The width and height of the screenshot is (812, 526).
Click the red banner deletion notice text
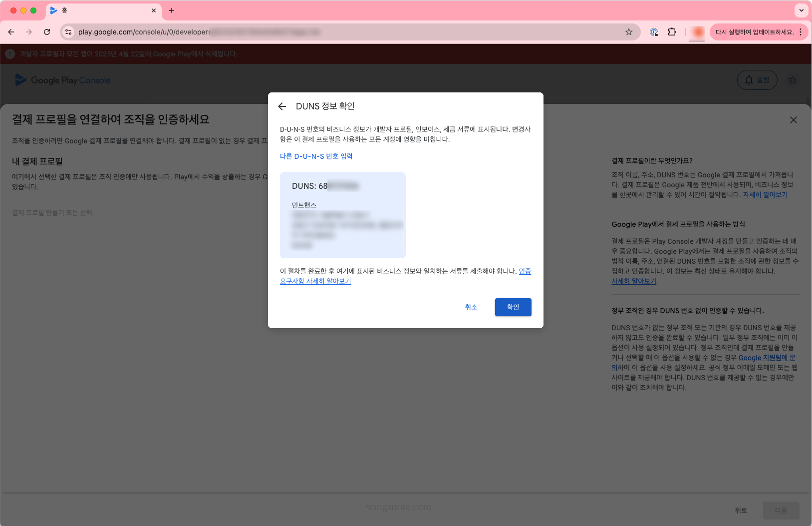pos(128,54)
